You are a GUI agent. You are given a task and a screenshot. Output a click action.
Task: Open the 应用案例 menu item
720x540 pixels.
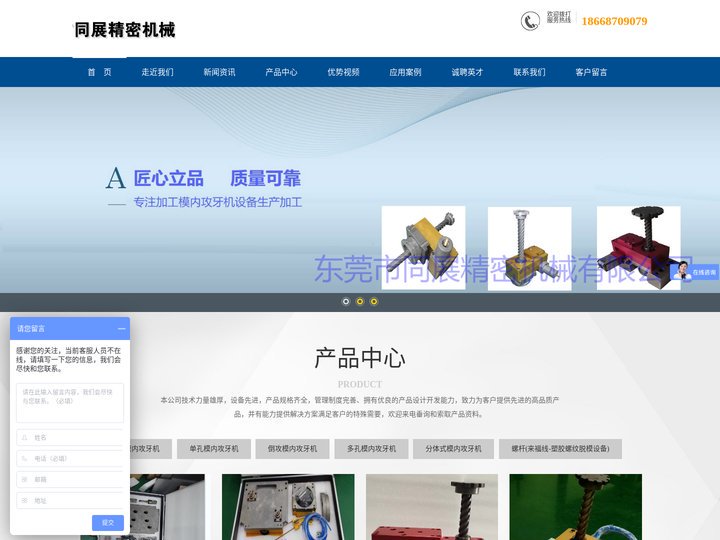pos(405,72)
